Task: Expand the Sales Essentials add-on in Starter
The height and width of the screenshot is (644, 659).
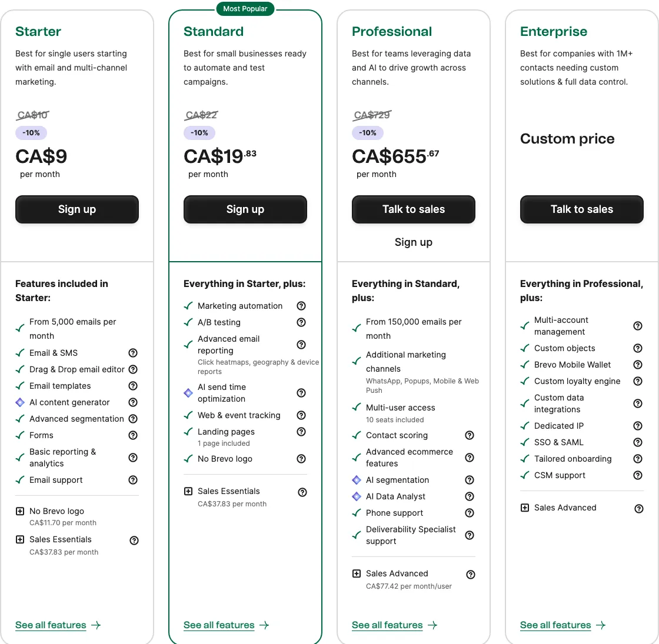Action: tap(19, 539)
